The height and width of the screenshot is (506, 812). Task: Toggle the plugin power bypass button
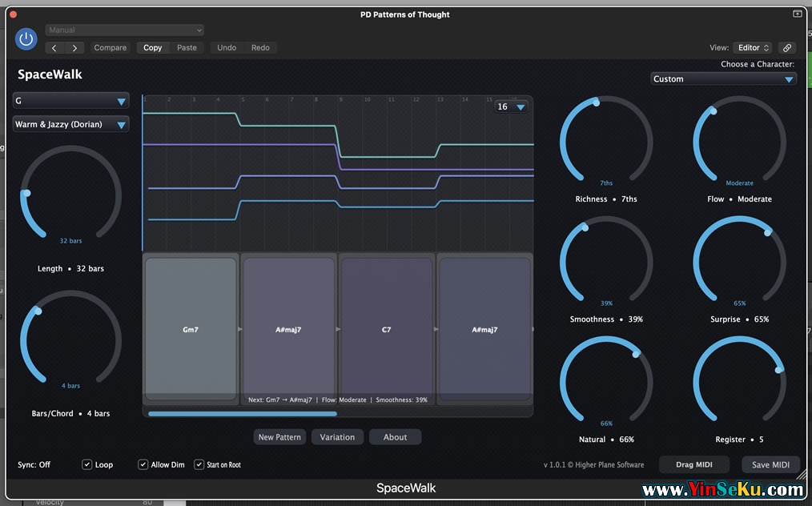click(26, 38)
